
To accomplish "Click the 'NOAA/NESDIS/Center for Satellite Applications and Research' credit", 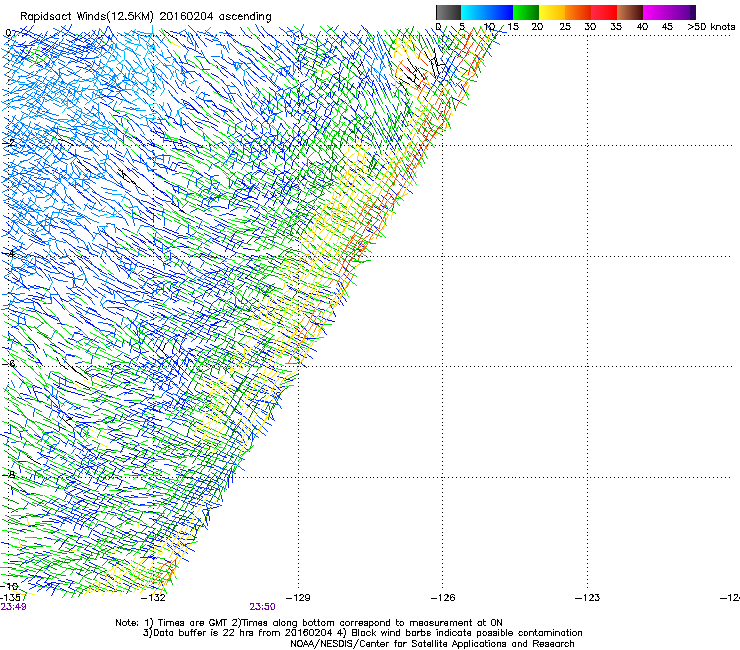I will [432, 644].
